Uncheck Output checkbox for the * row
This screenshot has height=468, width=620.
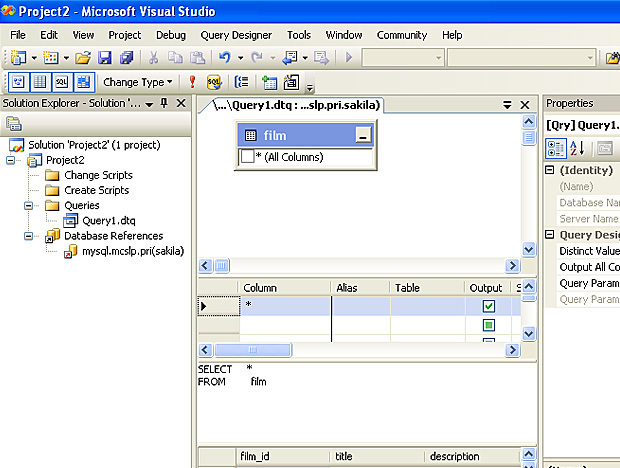(x=489, y=306)
